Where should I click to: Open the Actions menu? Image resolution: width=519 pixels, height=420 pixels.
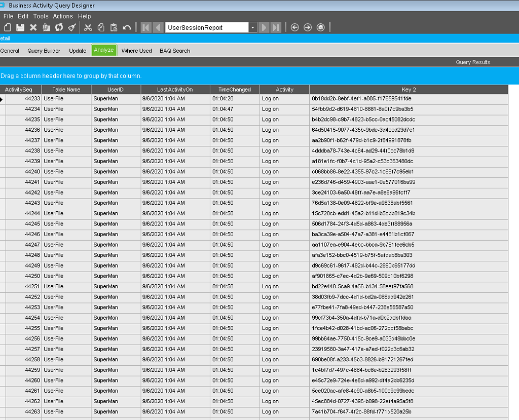click(x=63, y=16)
